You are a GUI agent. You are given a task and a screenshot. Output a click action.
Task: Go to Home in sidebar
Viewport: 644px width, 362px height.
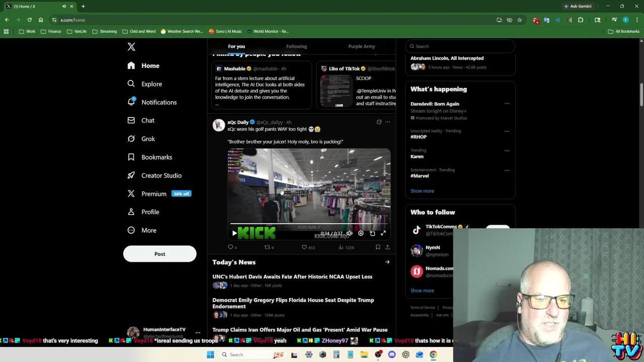pyautogui.click(x=143, y=66)
